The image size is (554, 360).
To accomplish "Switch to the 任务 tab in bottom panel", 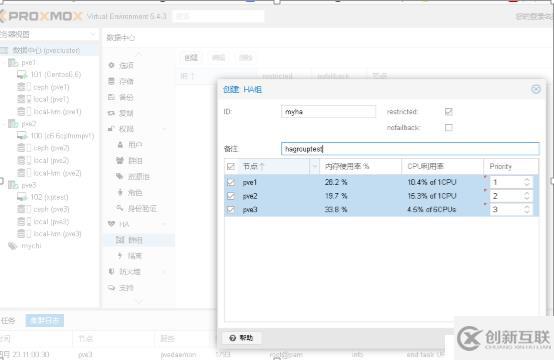I will tap(8, 320).
